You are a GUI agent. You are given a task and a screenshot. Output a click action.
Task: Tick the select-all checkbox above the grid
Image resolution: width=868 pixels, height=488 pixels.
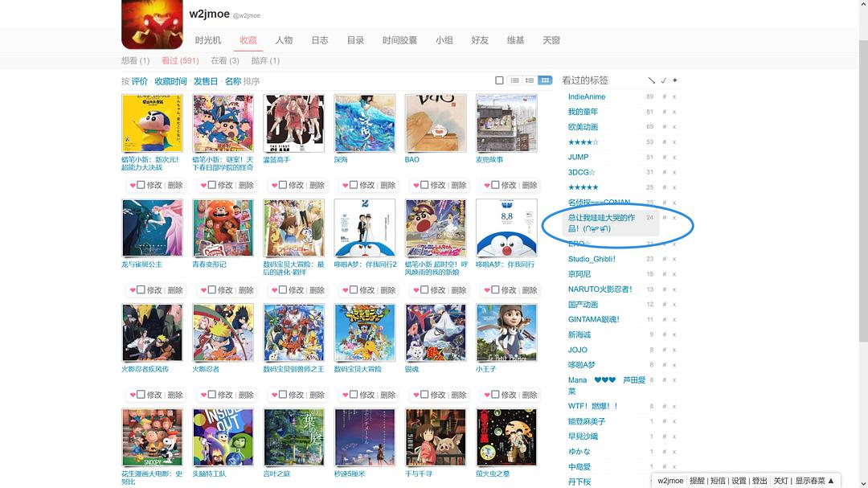[x=499, y=80]
